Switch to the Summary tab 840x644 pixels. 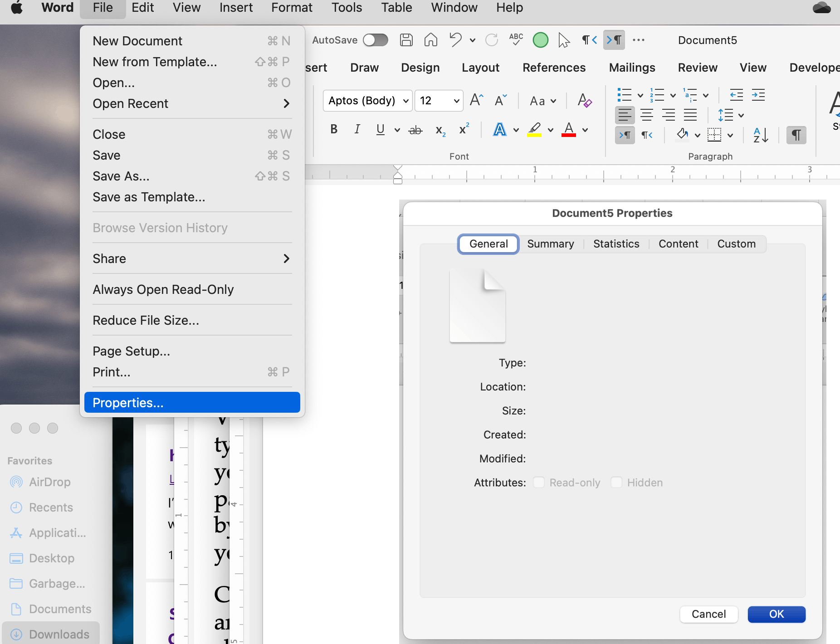point(551,244)
